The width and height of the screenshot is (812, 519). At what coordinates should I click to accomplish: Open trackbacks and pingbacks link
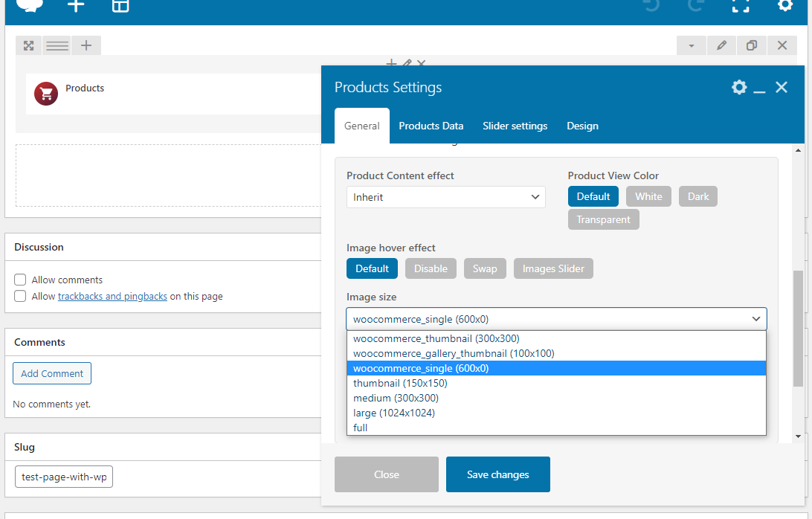pos(112,296)
